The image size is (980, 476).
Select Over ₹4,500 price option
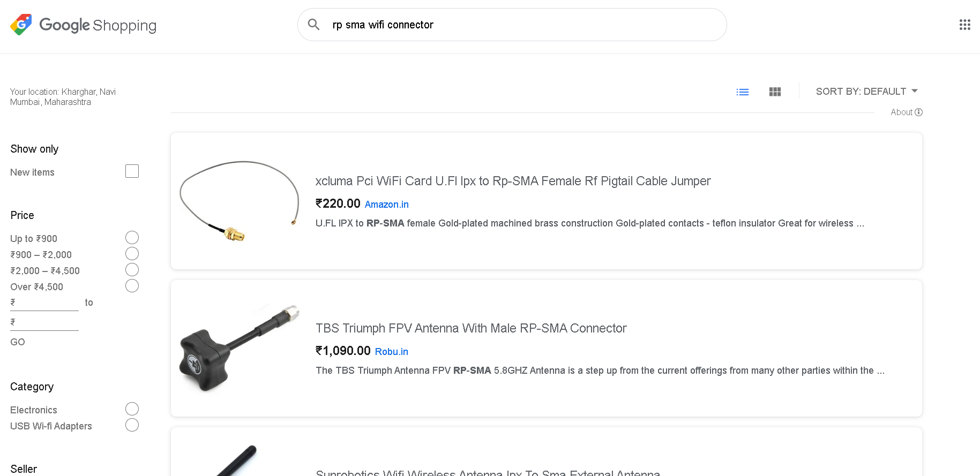(x=132, y=286)
